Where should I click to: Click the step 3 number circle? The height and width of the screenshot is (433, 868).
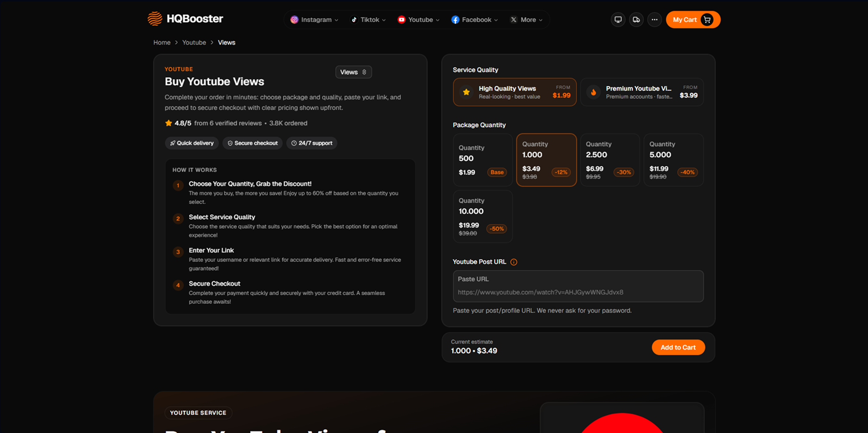(178, 252)
